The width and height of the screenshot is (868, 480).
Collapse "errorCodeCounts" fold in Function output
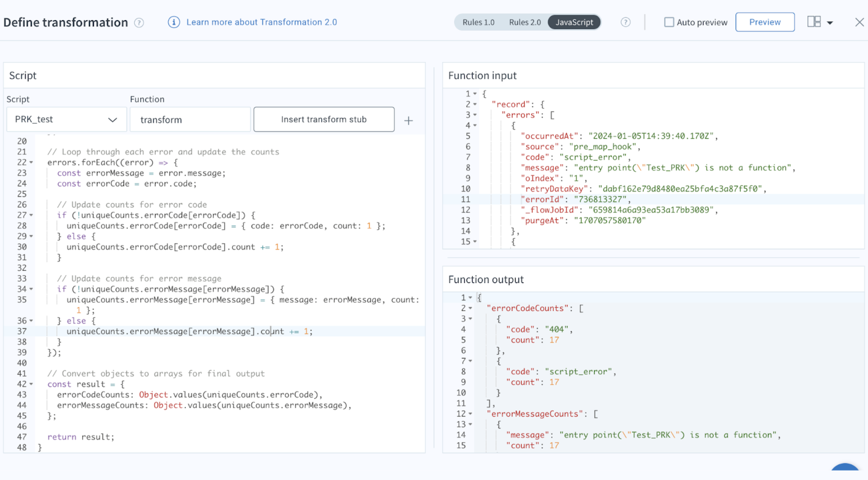click(470, 308)
